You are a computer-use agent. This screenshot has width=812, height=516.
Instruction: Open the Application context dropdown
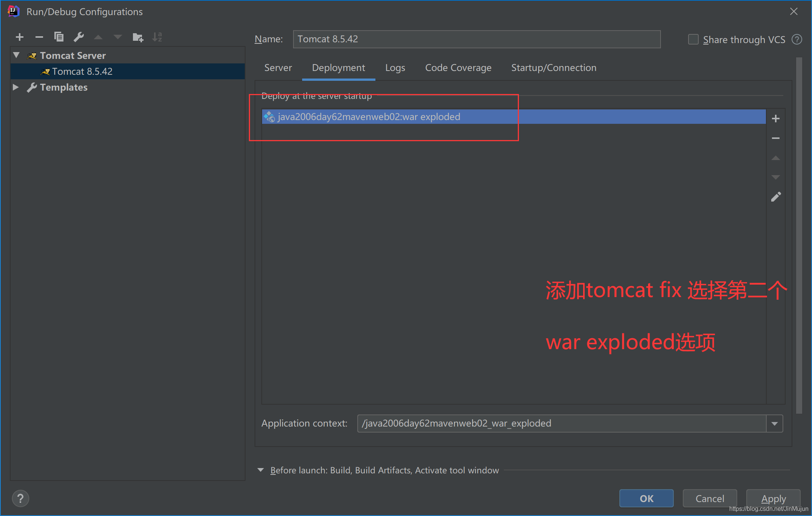(775, 424)
